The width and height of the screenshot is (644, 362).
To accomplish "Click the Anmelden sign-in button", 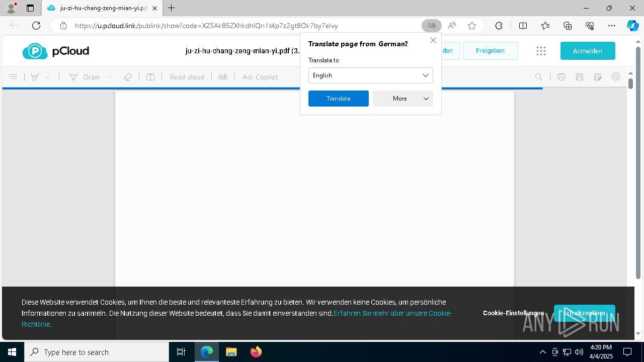I will [588, 51].
